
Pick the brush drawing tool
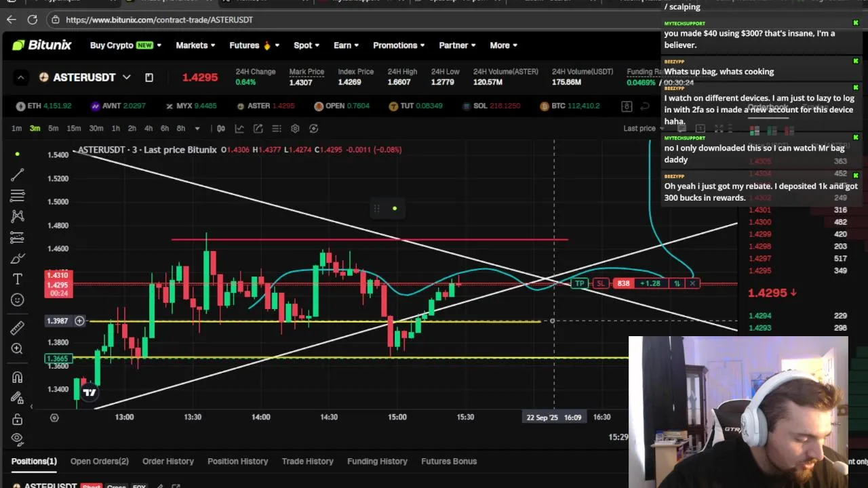(x=18, y=258)
